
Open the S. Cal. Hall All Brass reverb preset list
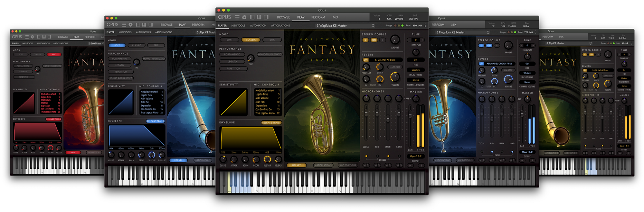385,60
